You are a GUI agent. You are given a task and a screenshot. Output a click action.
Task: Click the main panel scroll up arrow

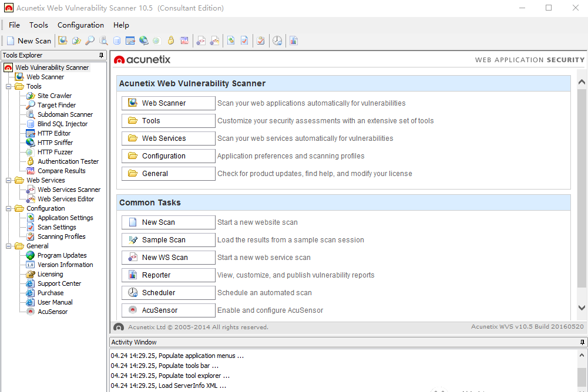click(582, 82)
